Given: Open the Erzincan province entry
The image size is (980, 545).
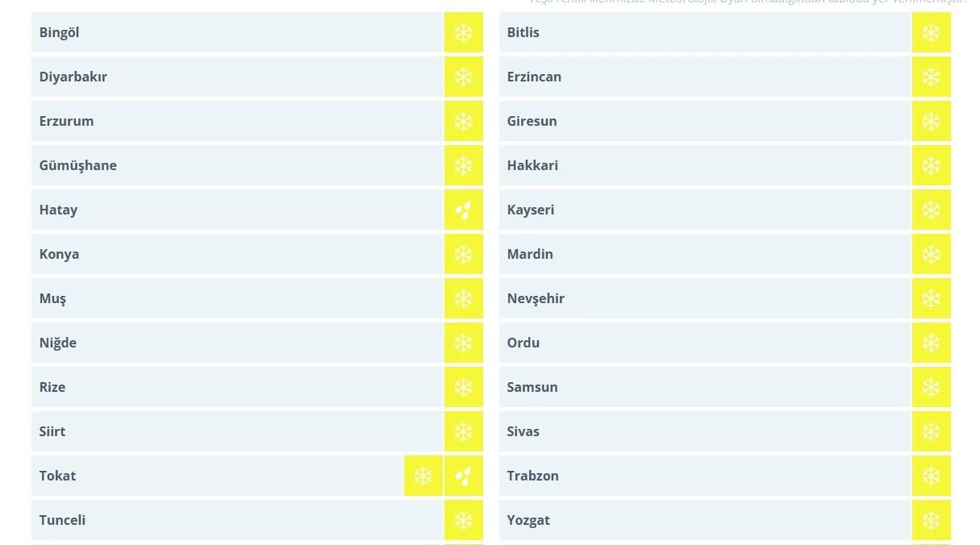Looking at the screenshot, I should coord(534,77).
